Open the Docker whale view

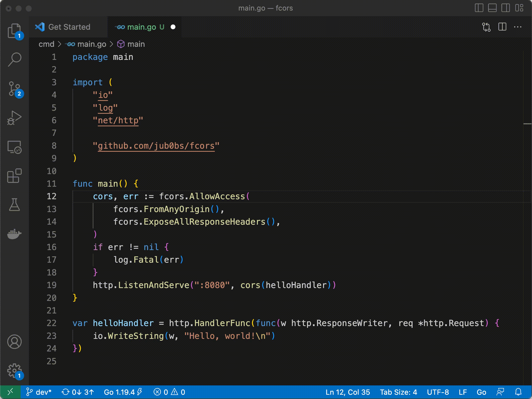pyautogui.click(x=14, y=234)
